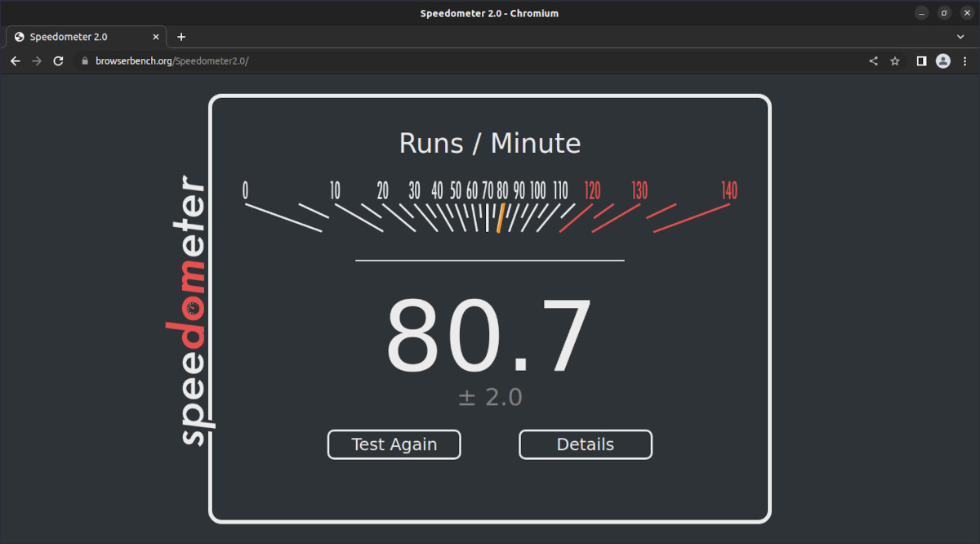Click the red 140 gauge label
Viewport: 980px width, 544px height.
[x=729, y=190]
